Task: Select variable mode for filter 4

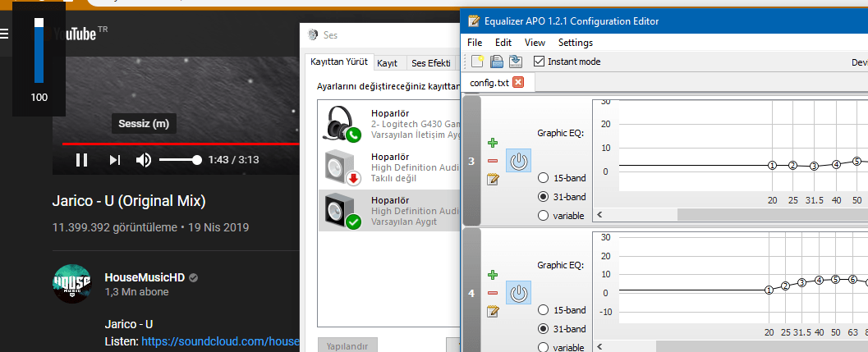Action: coord(543,347)
